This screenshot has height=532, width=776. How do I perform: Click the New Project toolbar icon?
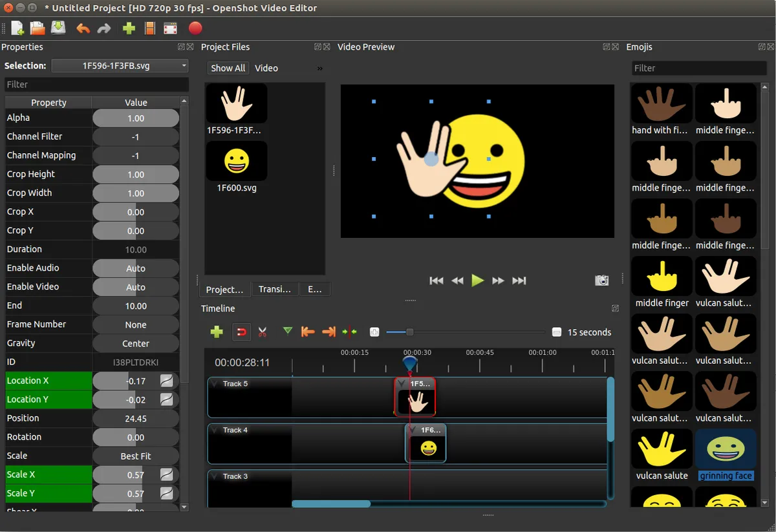click(17, 28)
